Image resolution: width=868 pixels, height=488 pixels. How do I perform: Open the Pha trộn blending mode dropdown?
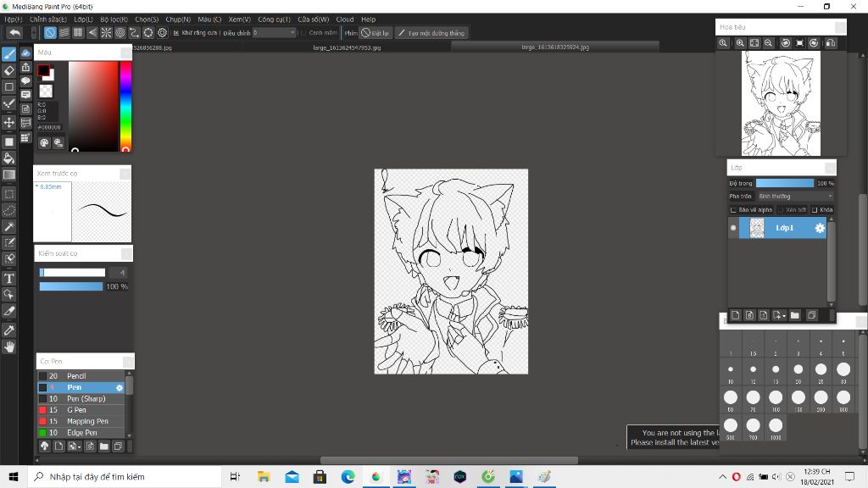point(795,197)
